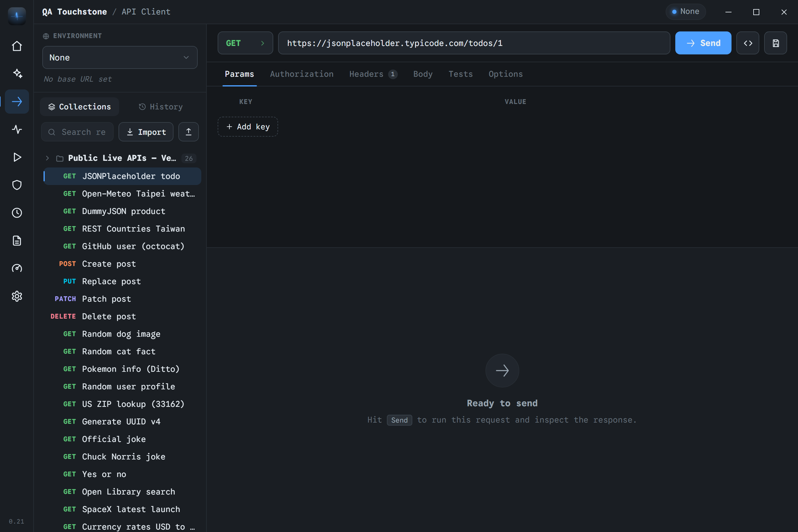
Task: Switch to the Authorization tab
Action: (302, 74)
